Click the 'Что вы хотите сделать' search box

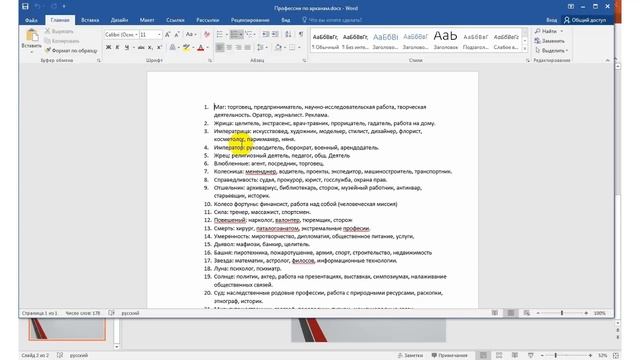(x=332, y=20)
